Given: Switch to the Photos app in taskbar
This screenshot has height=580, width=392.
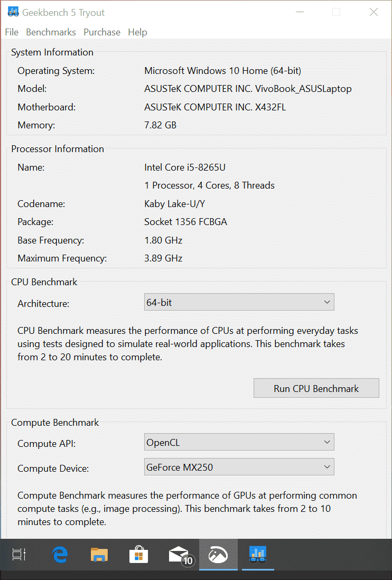Looking at the screenshot, I should (x=218, y=555).
